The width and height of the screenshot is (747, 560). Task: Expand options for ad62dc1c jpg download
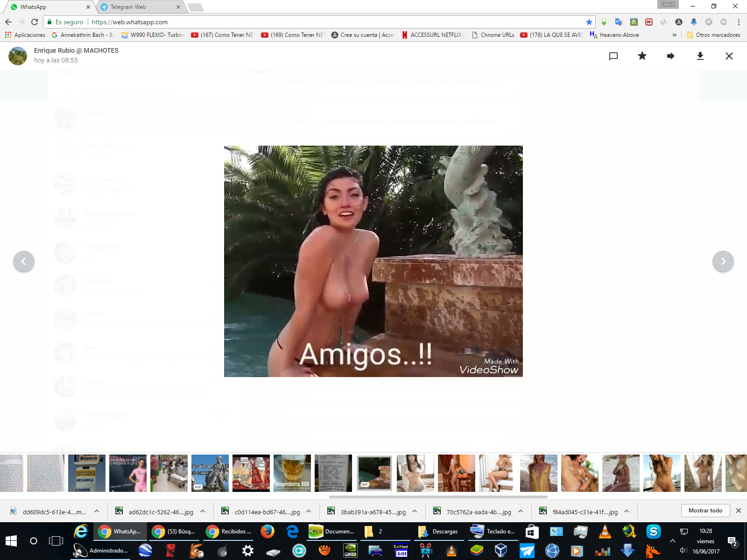pos(203,511)
